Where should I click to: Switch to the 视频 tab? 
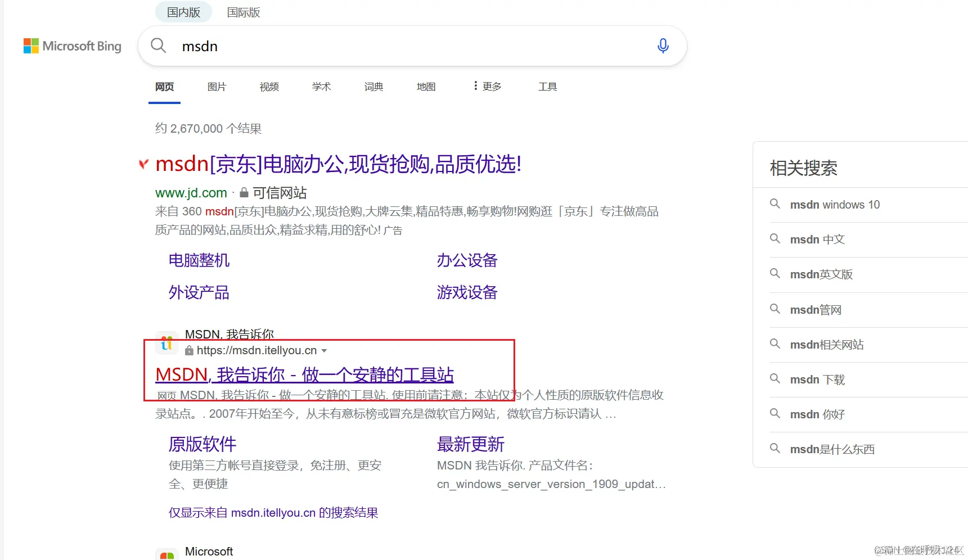coord(269,87)
